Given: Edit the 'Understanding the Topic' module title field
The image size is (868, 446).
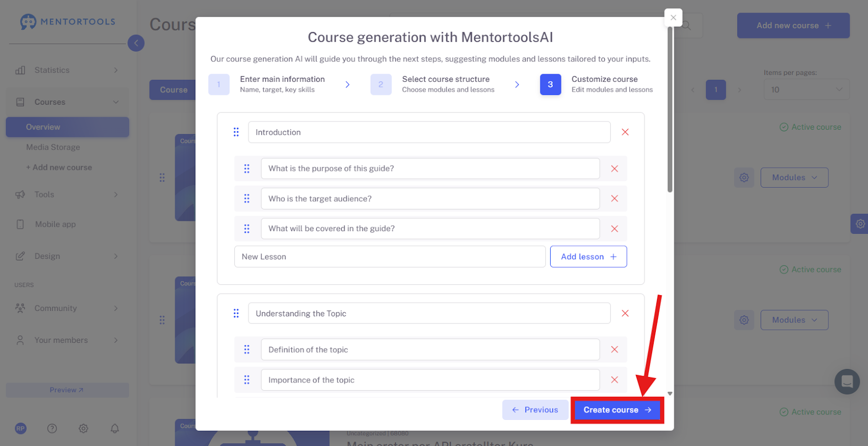Looking at the screenshot, I should tap(429, 314).
